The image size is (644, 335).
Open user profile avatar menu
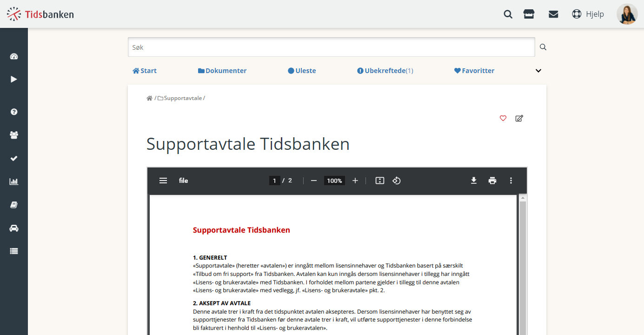click(627, 14)
